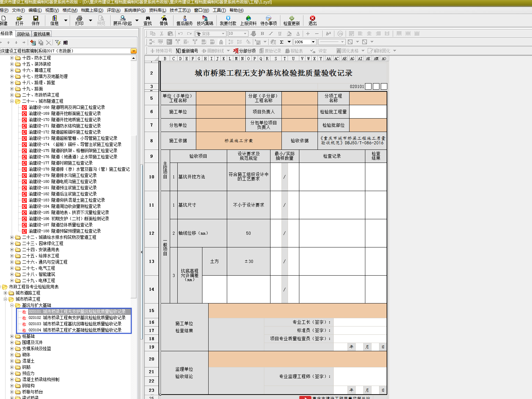This screenshot has height=399, width=532.
Task: Expand 城市道路工程 tree node
Action: click(5, 293)
